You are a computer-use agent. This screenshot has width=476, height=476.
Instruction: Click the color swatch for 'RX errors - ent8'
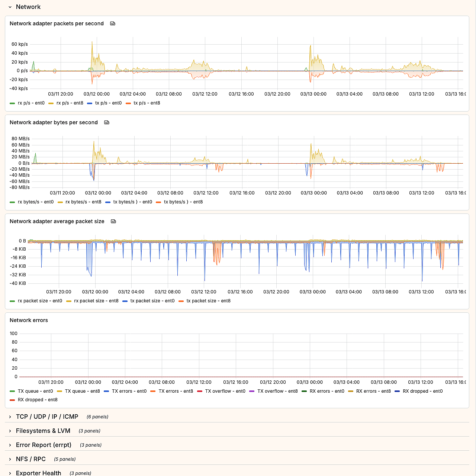tap(351, 391)
